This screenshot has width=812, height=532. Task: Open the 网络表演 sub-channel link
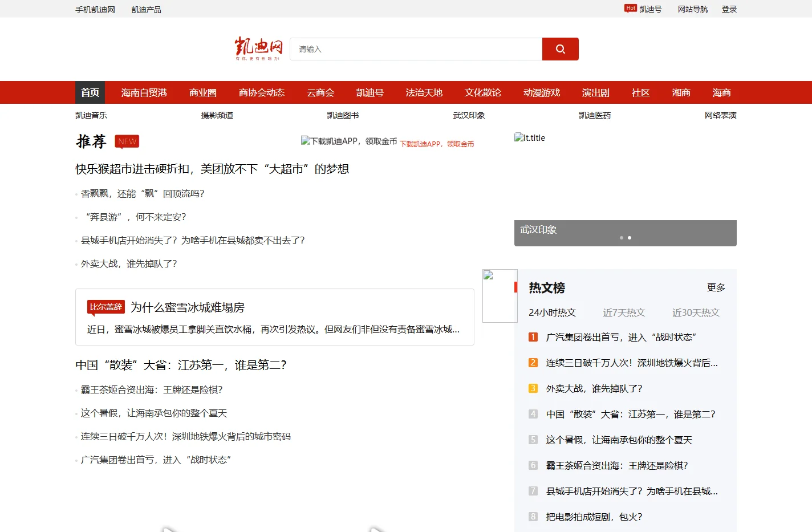(721, 115)
